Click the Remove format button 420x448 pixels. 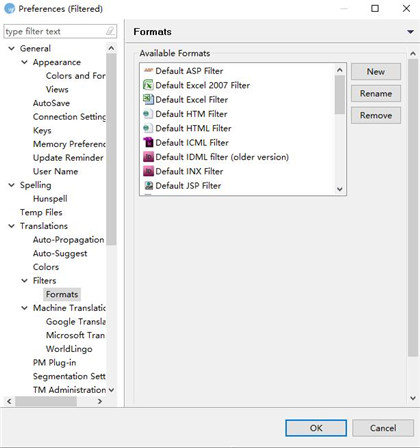coord(376,116)
